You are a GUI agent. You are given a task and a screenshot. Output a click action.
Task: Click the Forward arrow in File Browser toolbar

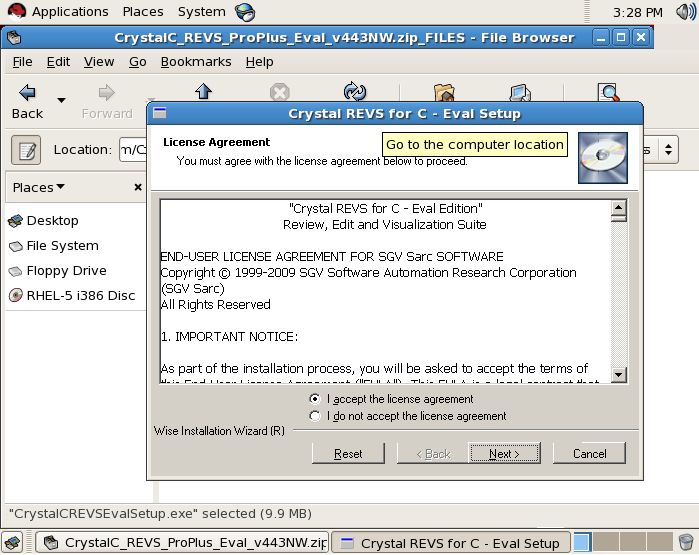pos(107,93)
